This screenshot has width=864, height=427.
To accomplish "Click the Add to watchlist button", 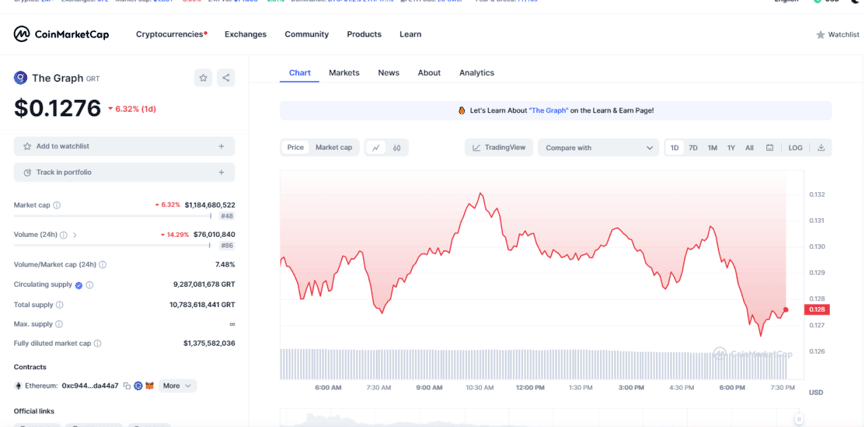I will click(124, 146).
